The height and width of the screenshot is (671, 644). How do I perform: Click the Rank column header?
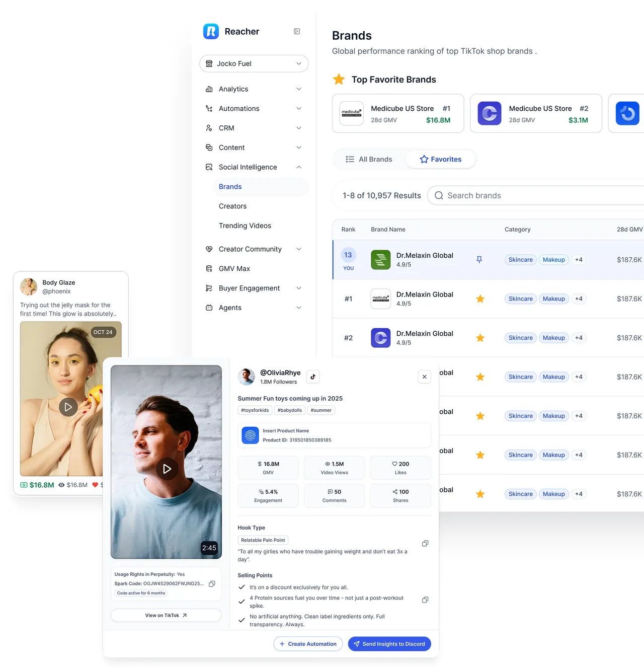[x=348, y=230]
